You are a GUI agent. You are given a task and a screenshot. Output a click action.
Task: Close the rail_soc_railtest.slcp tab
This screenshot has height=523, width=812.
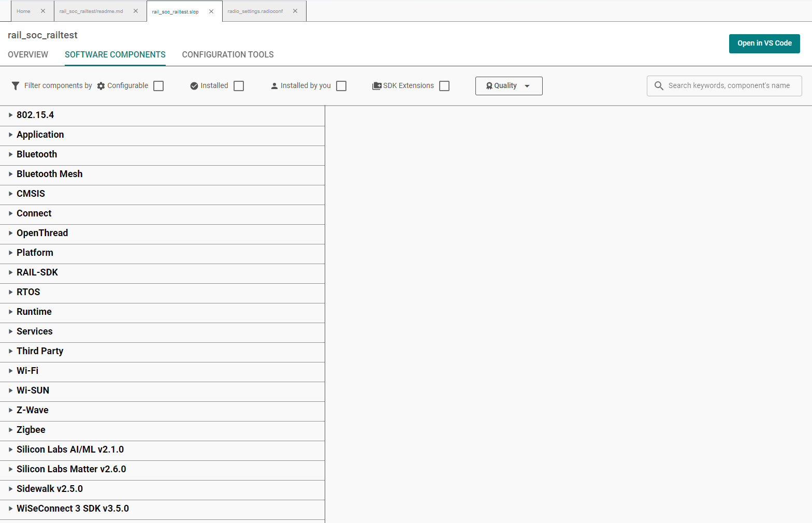click(x=211, y=11)
